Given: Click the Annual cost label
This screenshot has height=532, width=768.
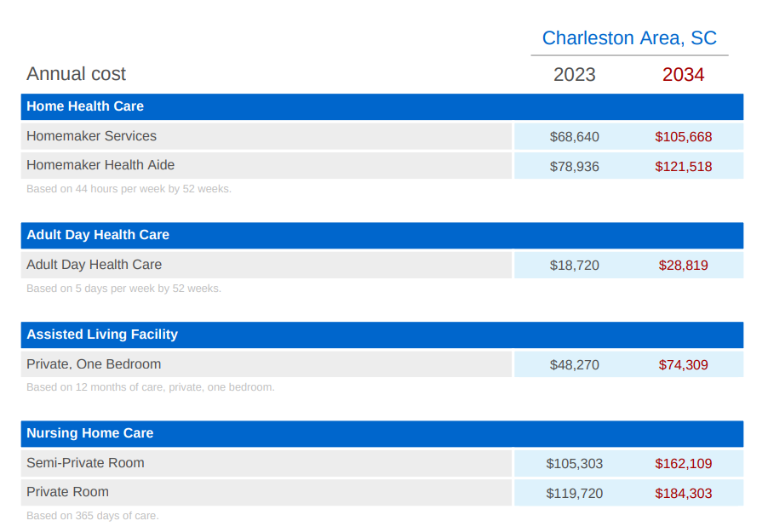Looking at the screenshot, I should [x=77, y=74].
